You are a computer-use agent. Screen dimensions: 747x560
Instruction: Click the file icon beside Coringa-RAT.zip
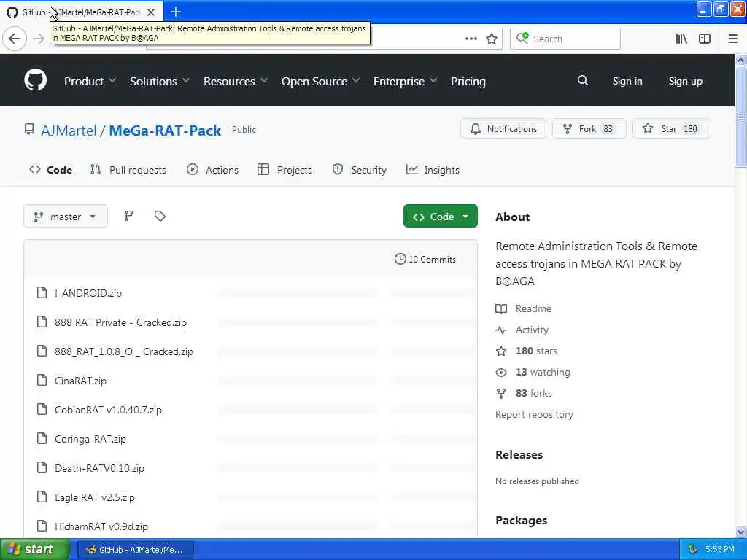pos(42,438)
